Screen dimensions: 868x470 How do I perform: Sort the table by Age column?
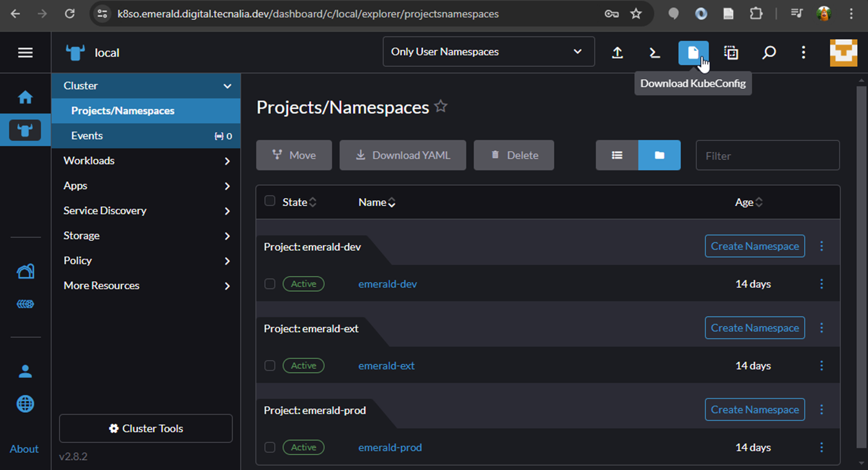click(x=749, y=202)
